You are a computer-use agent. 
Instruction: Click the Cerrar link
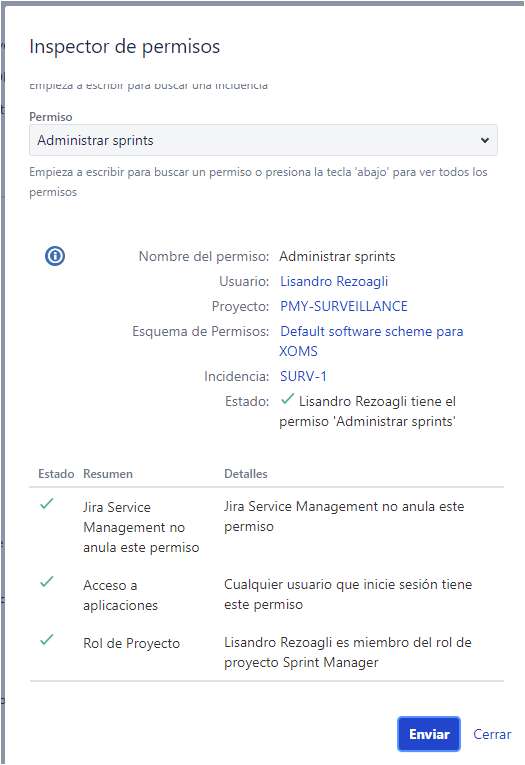tap(492, 734)
